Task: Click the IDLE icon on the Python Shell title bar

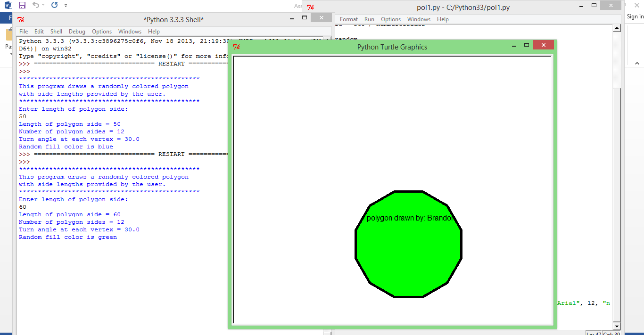Action: click(20, 19)
